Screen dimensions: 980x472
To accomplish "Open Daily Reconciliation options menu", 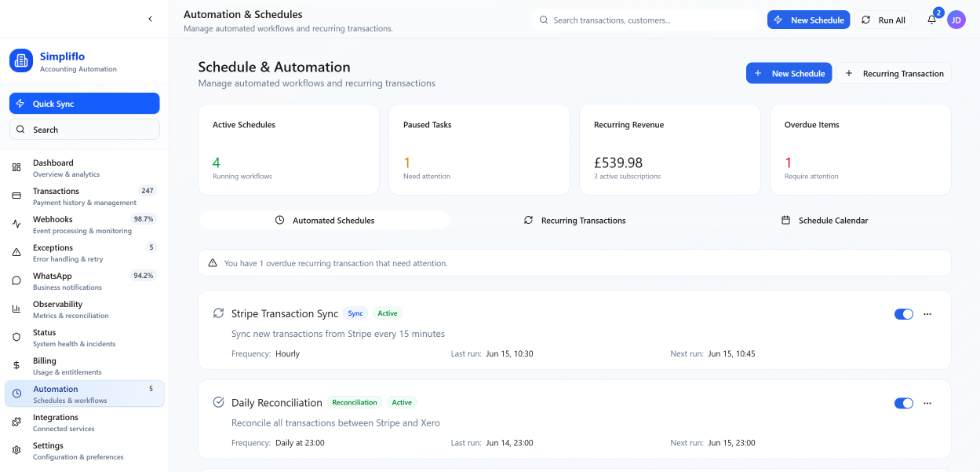I will pyautogui.click(x=927, y=403).
